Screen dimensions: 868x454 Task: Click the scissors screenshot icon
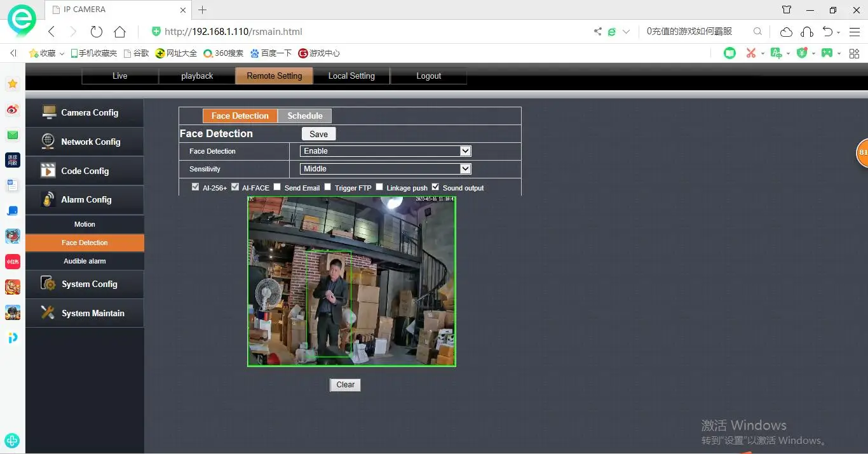[x=751, y=53]
